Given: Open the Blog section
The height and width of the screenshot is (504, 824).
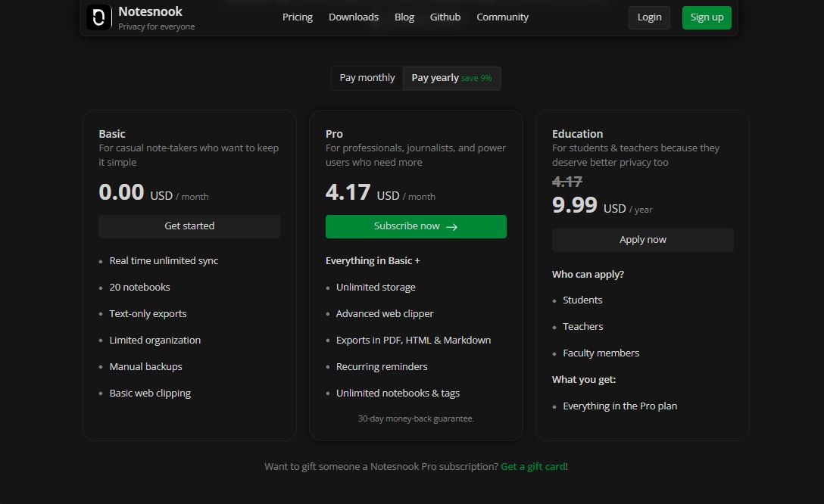Looking at the screenshot, I should point(404,17).
